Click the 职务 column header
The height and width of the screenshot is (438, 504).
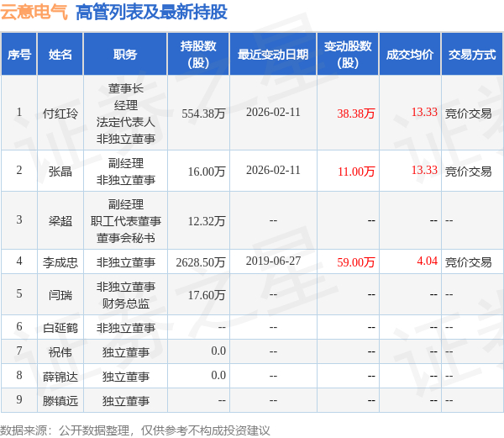(x=125, y=55)
